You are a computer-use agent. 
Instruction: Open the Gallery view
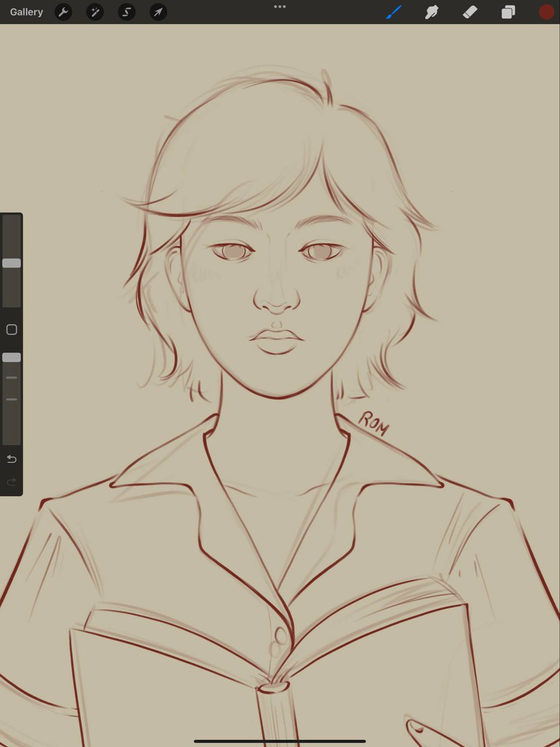[x=27, y=12]
